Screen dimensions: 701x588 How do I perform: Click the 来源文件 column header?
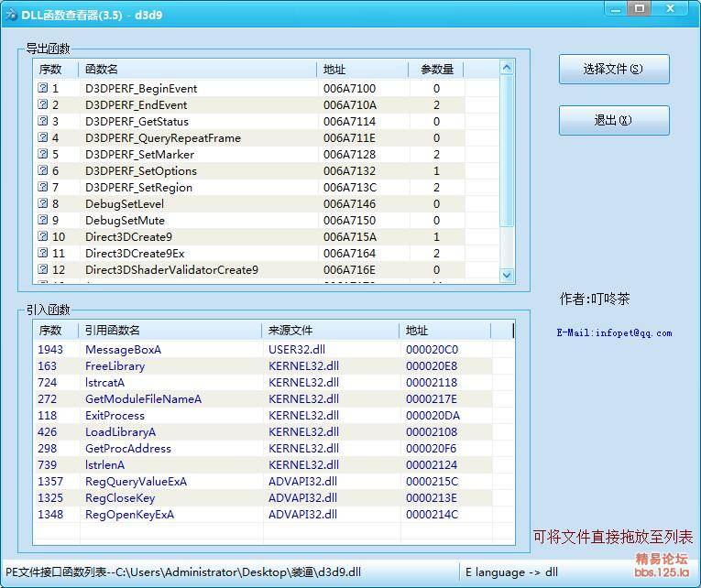331,331
